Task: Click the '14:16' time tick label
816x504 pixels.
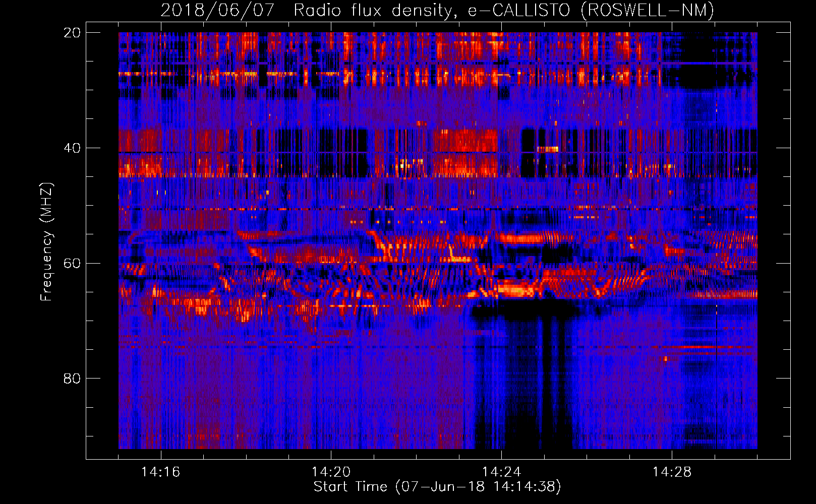Action: tap(160, 472)
